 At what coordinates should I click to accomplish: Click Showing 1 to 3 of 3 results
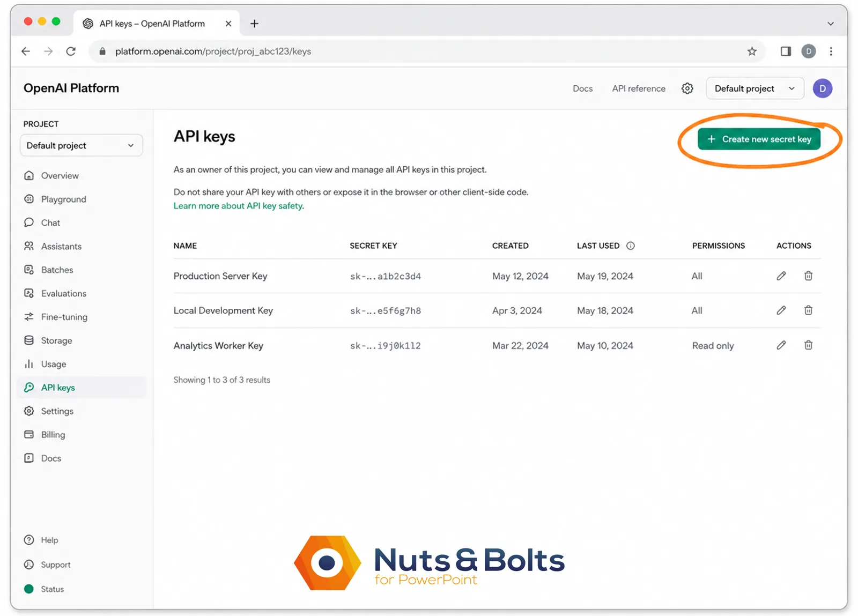click(x=221, y=380)
